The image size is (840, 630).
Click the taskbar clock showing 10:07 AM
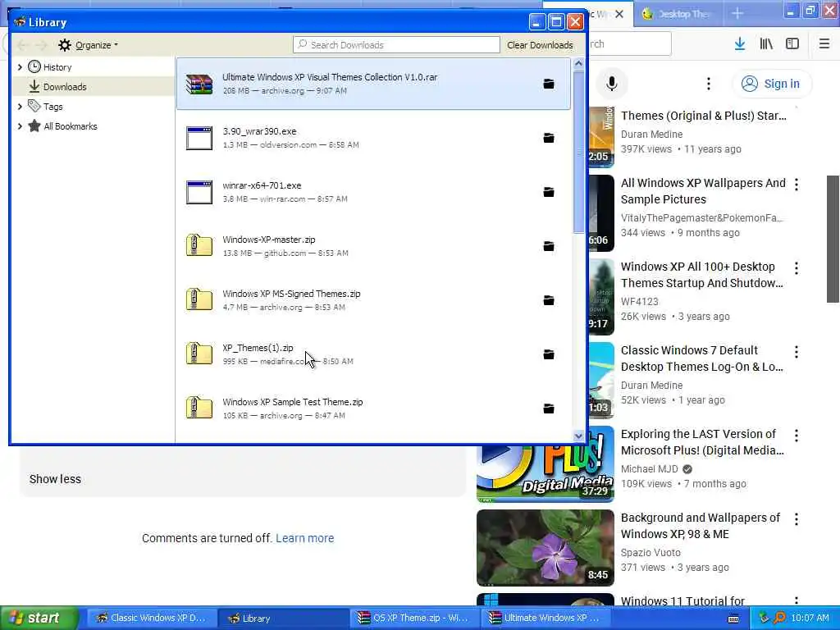[x=810, y=619]
